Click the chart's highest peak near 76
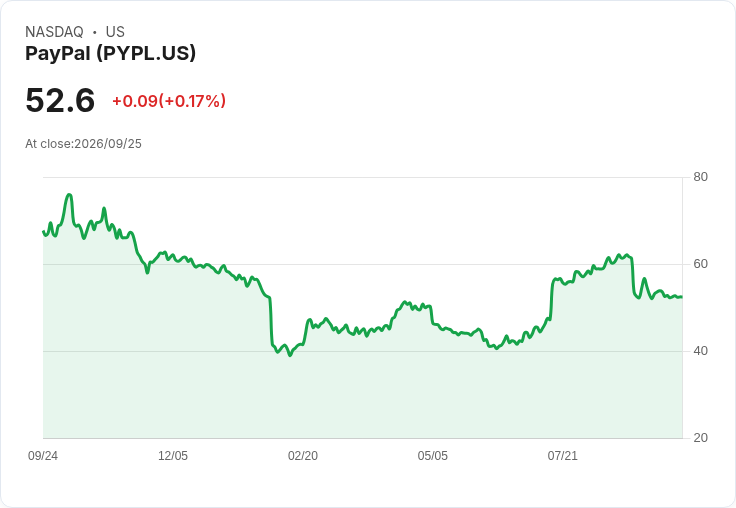The image size is (736, 508). 69,194
